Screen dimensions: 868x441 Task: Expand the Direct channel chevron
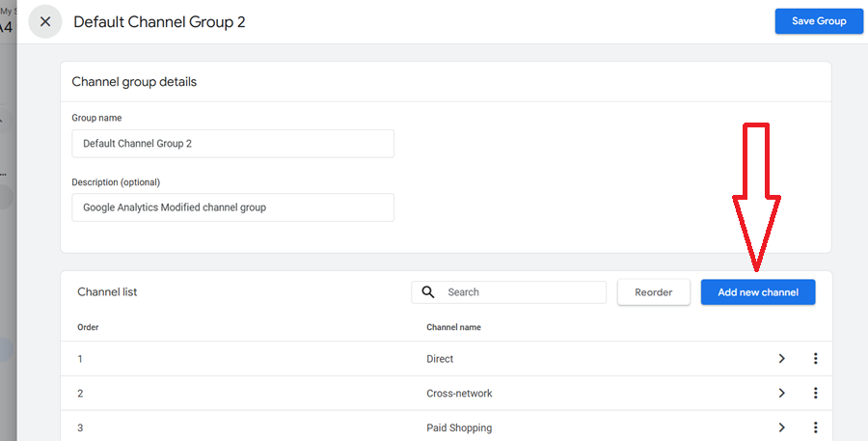(x=782, y=359)
